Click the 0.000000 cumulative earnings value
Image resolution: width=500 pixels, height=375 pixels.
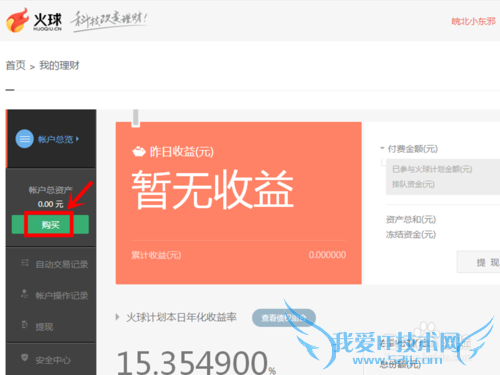(x=327, y=255)
